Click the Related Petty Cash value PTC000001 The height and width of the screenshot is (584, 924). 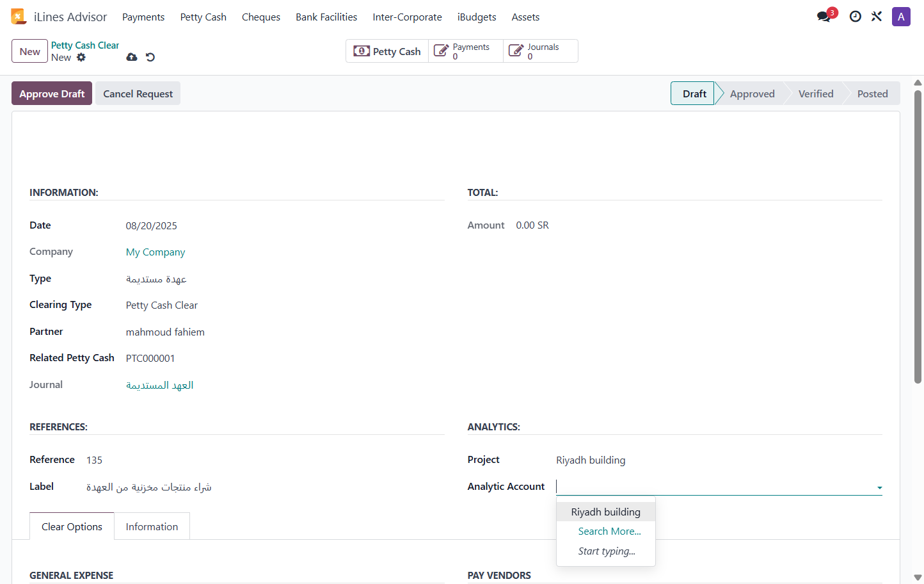pyautogui.click(x=150, y=359)
